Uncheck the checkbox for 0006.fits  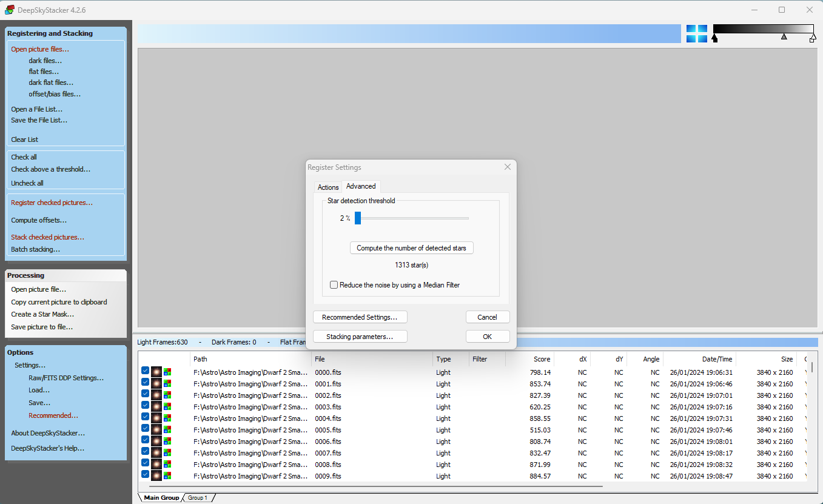point(146,439)
